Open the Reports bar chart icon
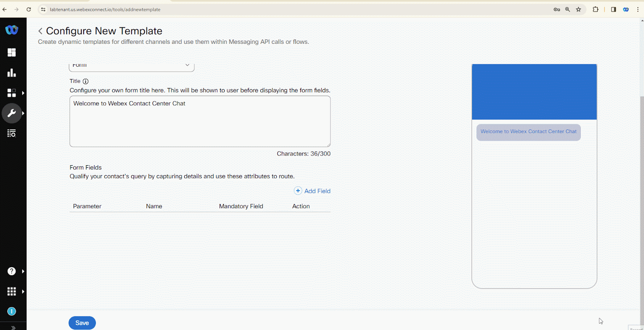 tap(12, 73)
